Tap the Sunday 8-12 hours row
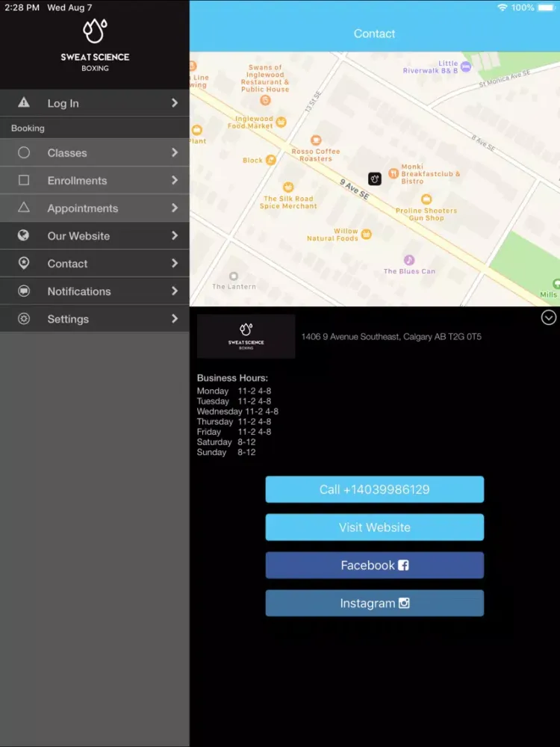This screenshot has width=560, height=747. tap(226, 452)
